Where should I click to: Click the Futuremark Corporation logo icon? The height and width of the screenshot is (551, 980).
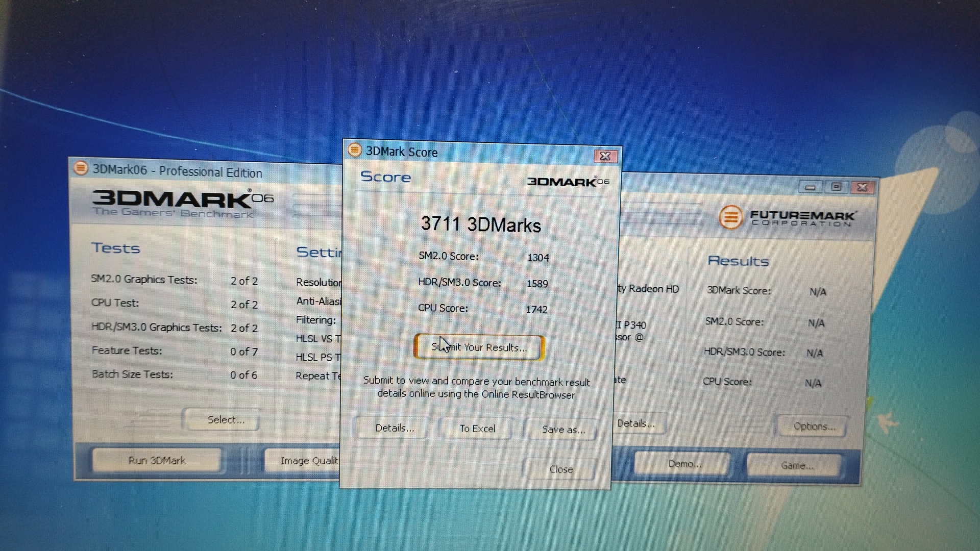[x=730, y=217]
